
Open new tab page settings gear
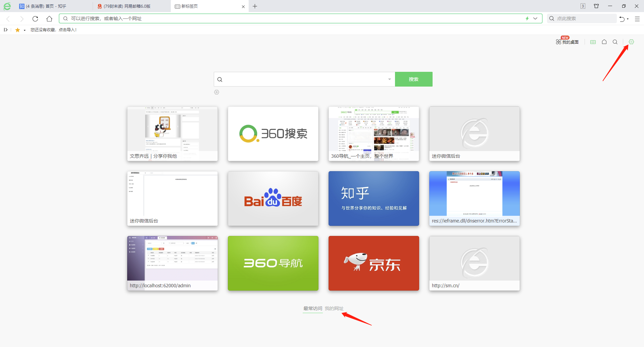coord(631,42)
